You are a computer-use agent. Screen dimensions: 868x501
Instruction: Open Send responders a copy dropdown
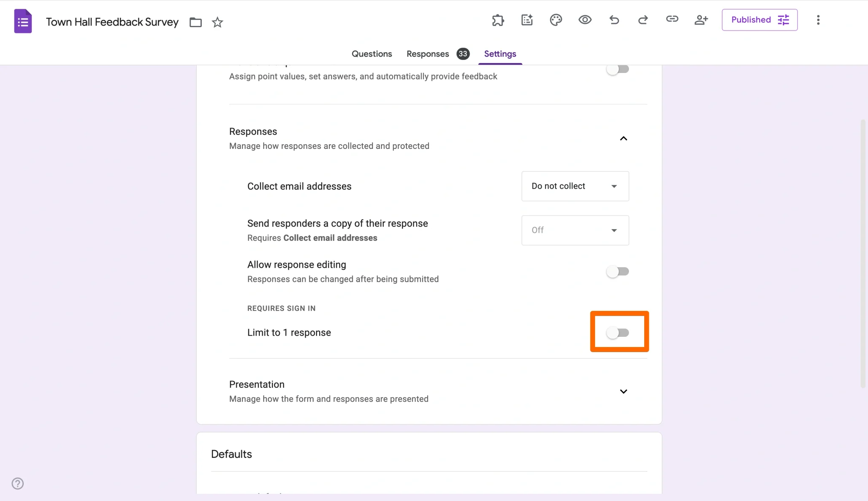[x=575, y=230]
